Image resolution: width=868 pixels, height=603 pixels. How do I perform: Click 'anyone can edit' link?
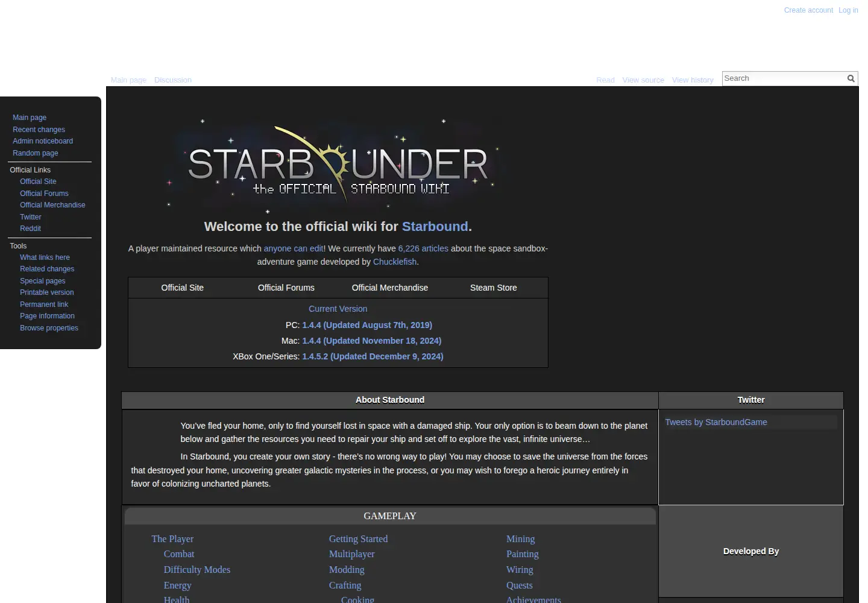294,248
